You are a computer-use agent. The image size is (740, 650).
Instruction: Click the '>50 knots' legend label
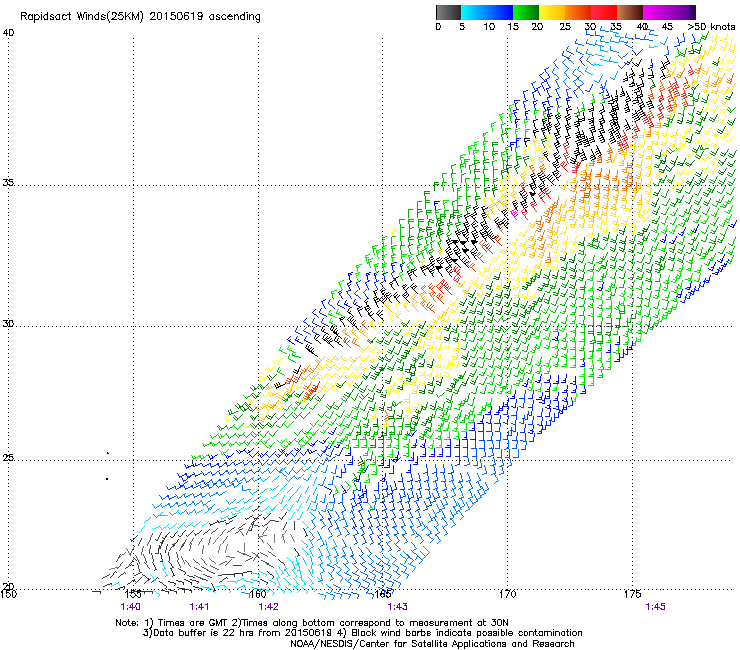click(712, 27)
